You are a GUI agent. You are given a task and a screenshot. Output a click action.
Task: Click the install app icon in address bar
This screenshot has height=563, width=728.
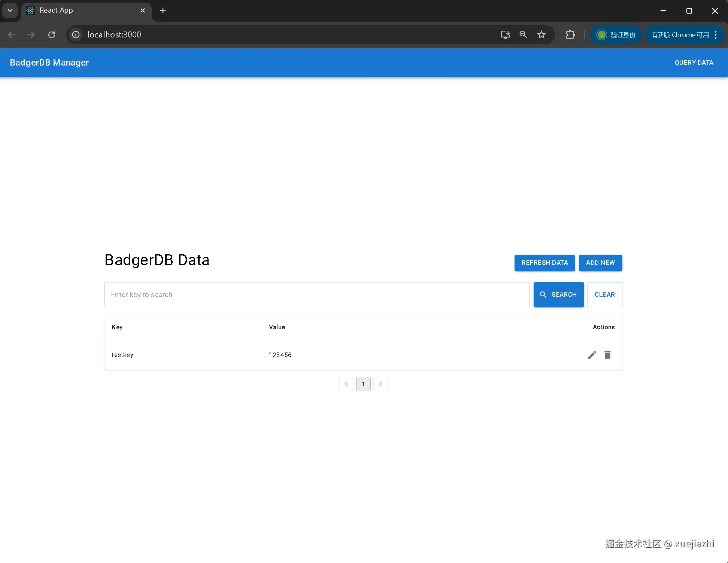pos(505,35)
